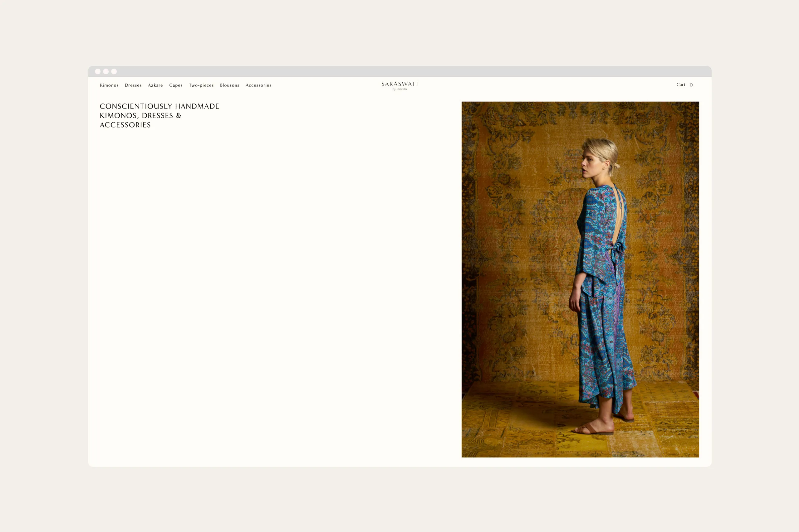The image size is (799, 532).
Task: Click the large 'Accessories' word in the headline
Action: [125, 125]
